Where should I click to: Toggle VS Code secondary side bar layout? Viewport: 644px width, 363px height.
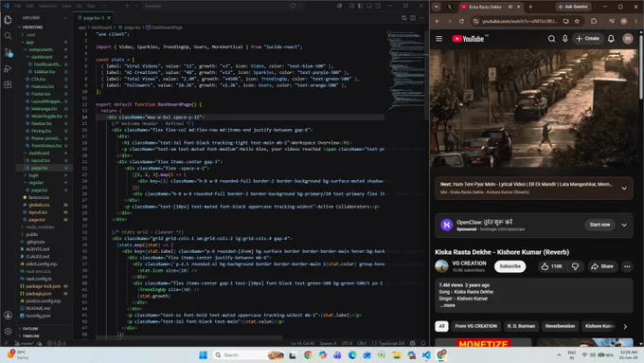pyautogui.click(x=378, y=6)
